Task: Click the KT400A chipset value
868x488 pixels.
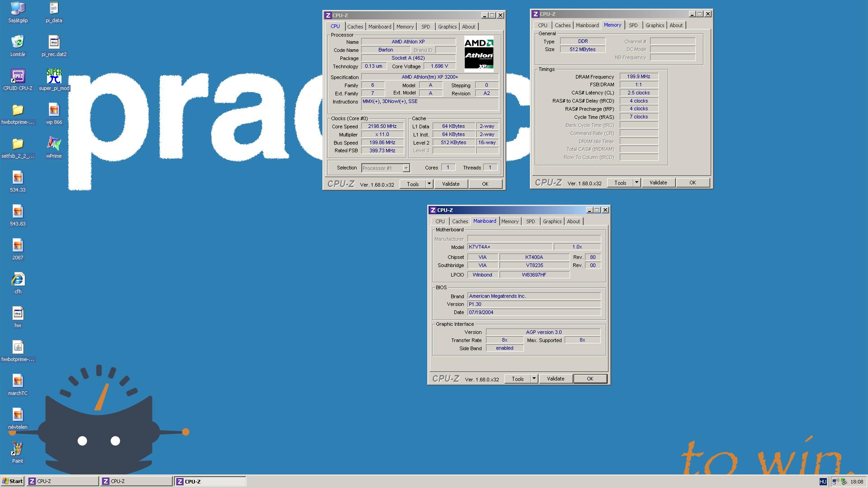Action: (534, 257)
